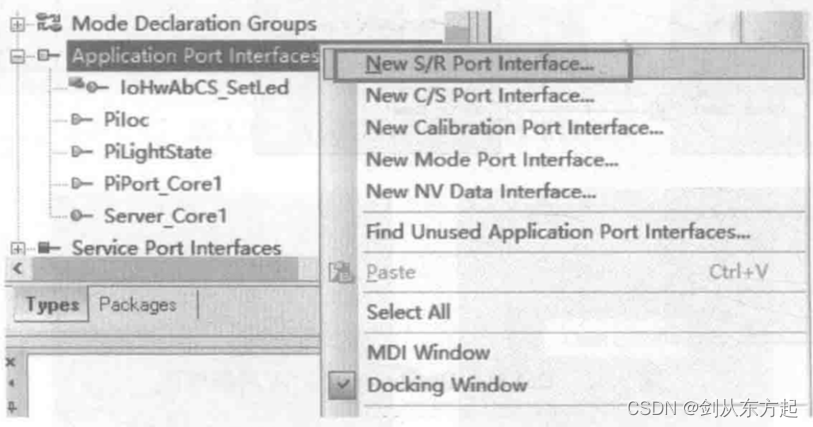Expand the Service Port Interfaces node

(17, 248)
